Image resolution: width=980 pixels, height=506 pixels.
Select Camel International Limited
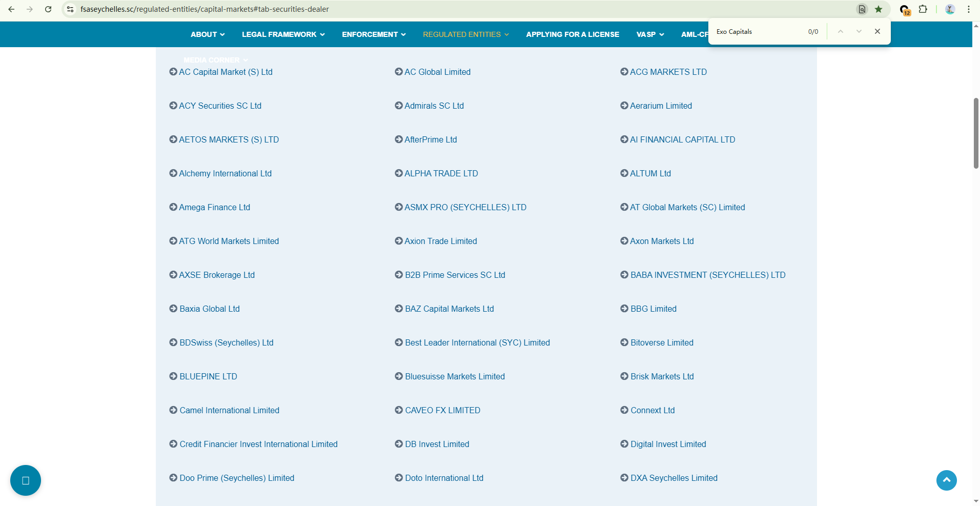[x=230, y=410]
